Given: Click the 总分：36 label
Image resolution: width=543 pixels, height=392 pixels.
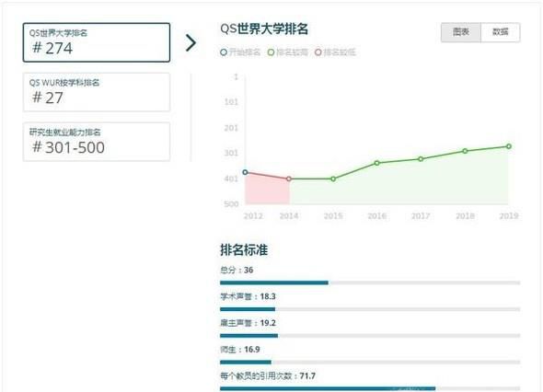Looking at the screenshot, I should [237, 271].
